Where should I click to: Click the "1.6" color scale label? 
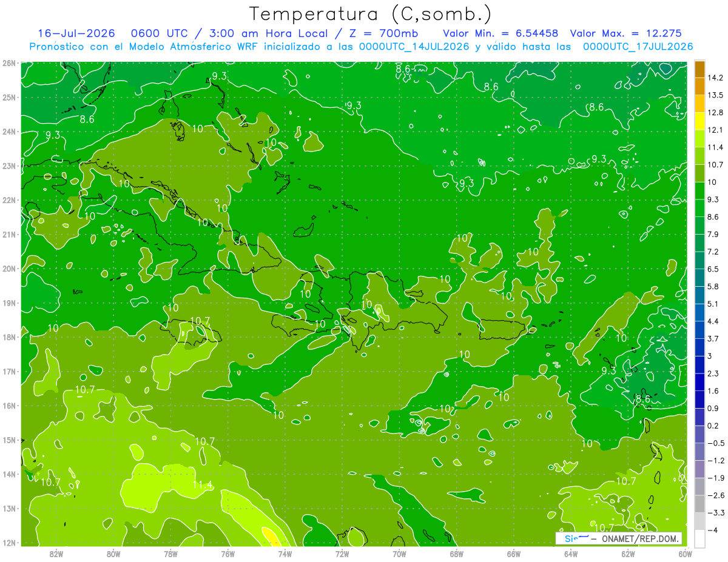coord(713,390)
